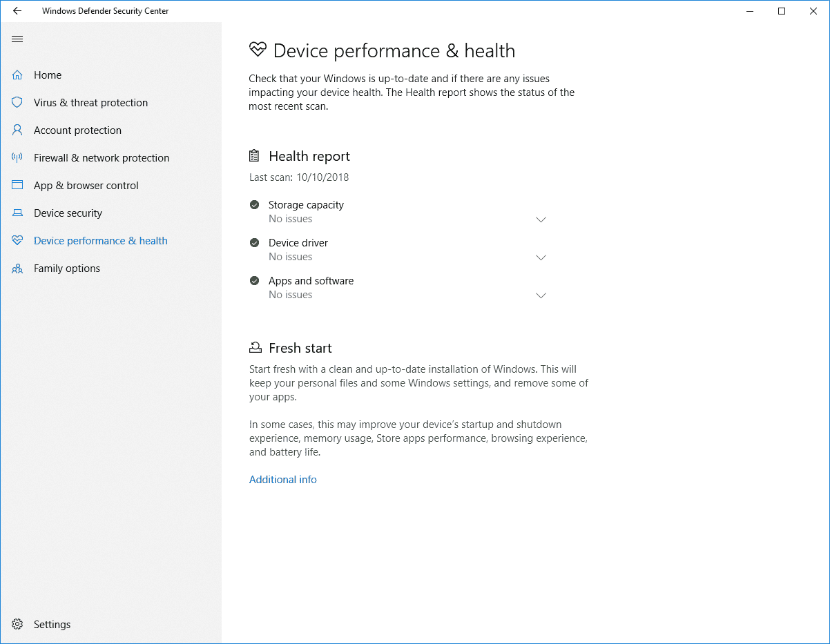Viewport: 830px width, 644px height.
Task: Open Firewall & network protection
Action: [x=102, y=158]
